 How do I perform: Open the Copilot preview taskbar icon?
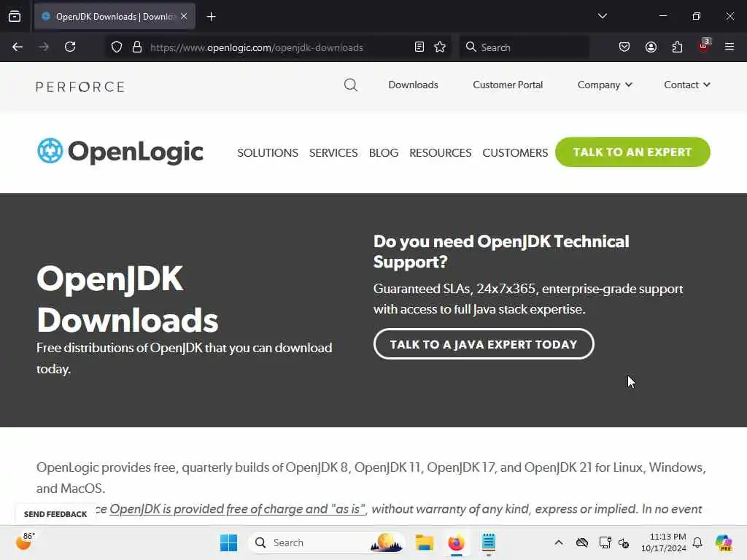(x=724, y=542)
